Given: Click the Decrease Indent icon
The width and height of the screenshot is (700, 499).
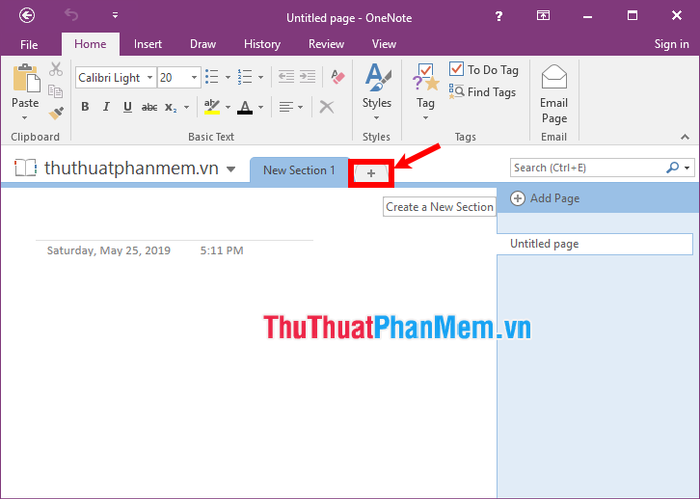Looking at the screenshot, I should pos(286,77).
